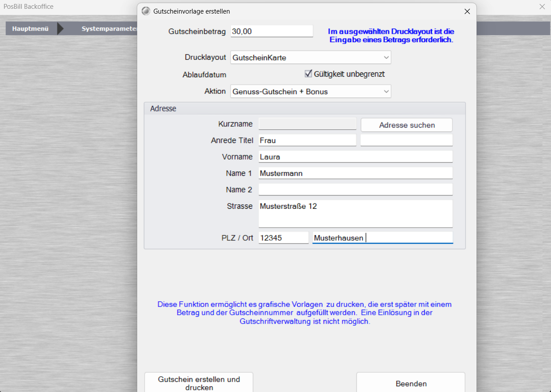Click the Name 1 field with Mustermann

click(355, 173)
